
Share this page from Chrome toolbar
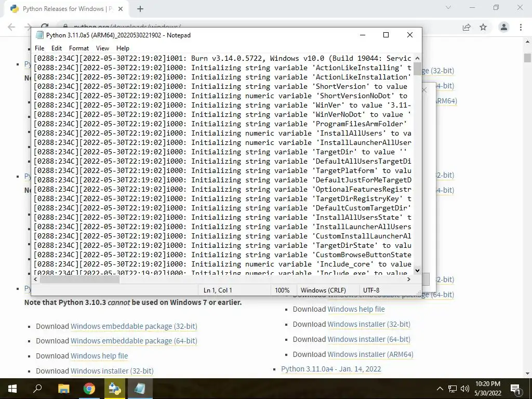[467, 27]
